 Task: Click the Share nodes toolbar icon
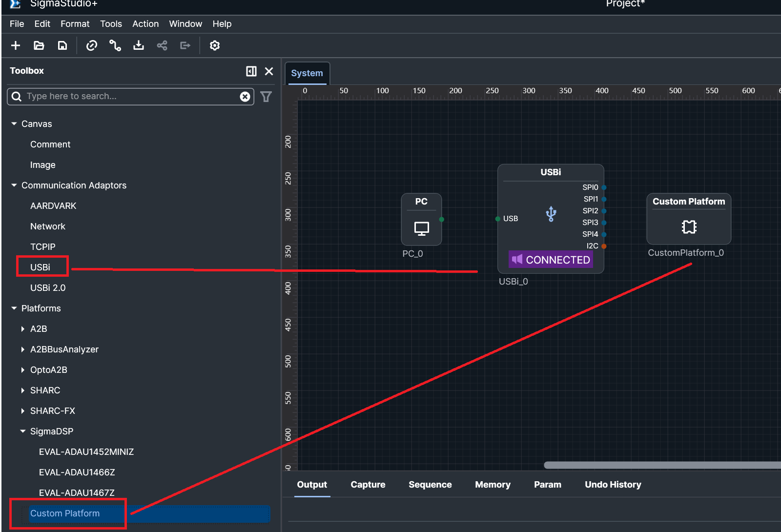pyautogui.click(x=162, y=45)
